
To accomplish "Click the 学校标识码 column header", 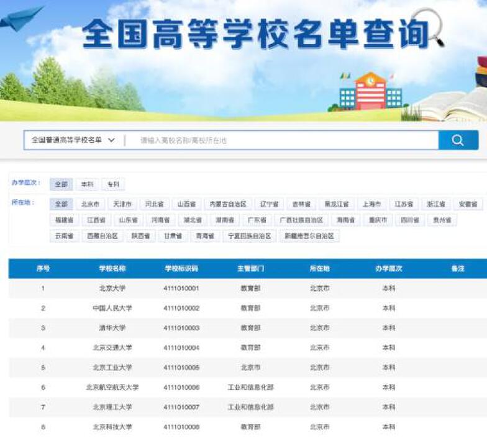I will point(181,269).
